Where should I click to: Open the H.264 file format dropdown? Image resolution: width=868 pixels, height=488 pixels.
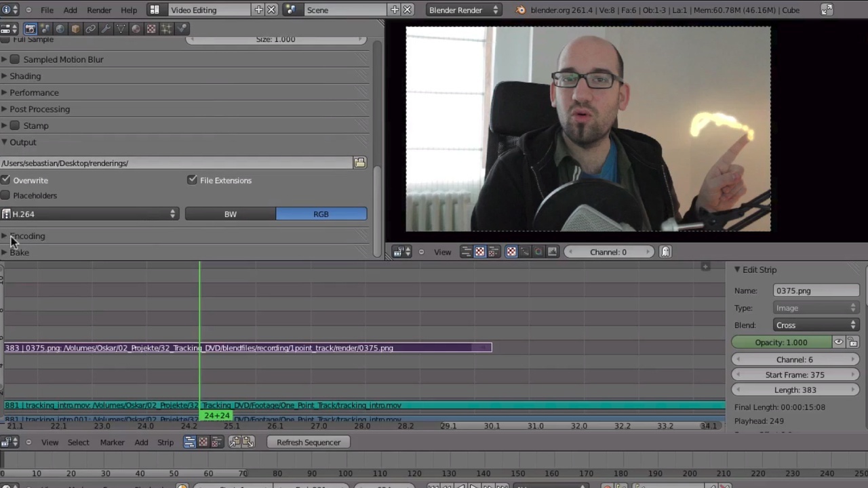click(90, 214)
